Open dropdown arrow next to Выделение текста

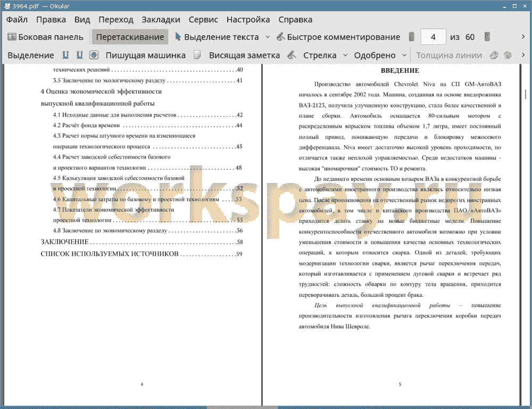click(268, 37)
